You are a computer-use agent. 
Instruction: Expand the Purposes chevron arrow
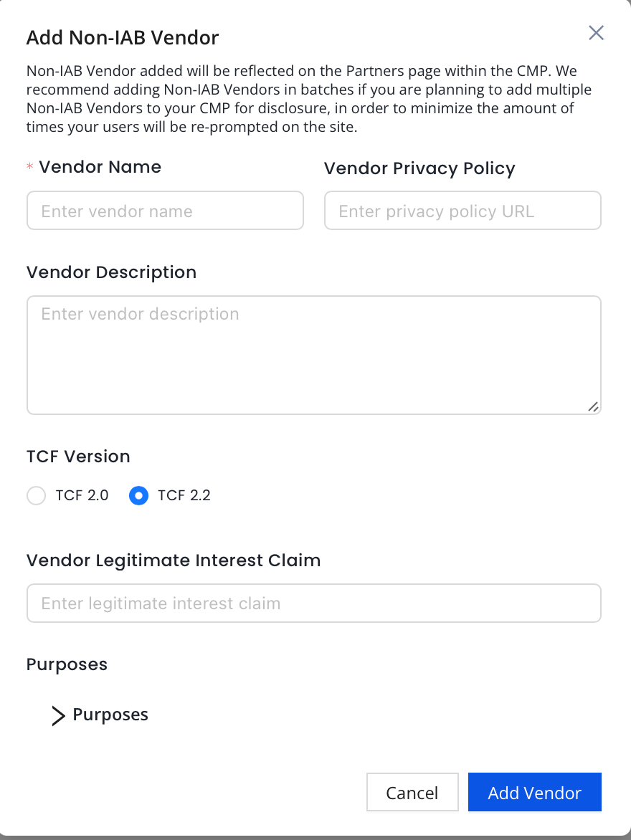pos(58,715)
